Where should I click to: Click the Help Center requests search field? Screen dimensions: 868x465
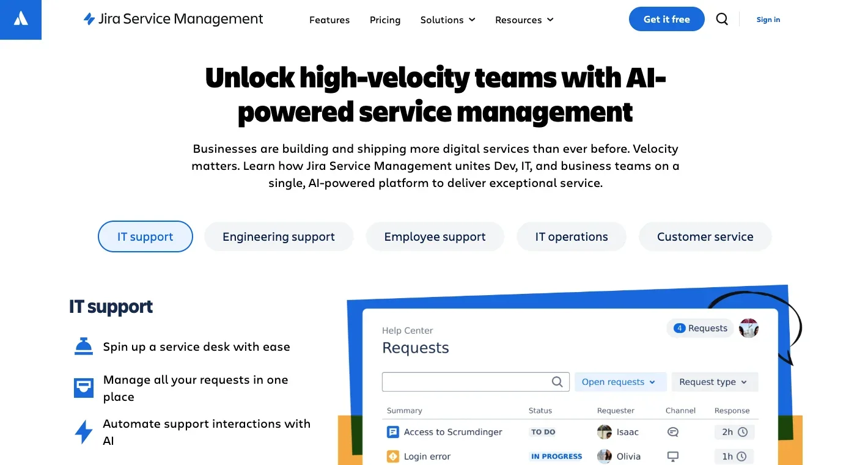tap(466, 382)
